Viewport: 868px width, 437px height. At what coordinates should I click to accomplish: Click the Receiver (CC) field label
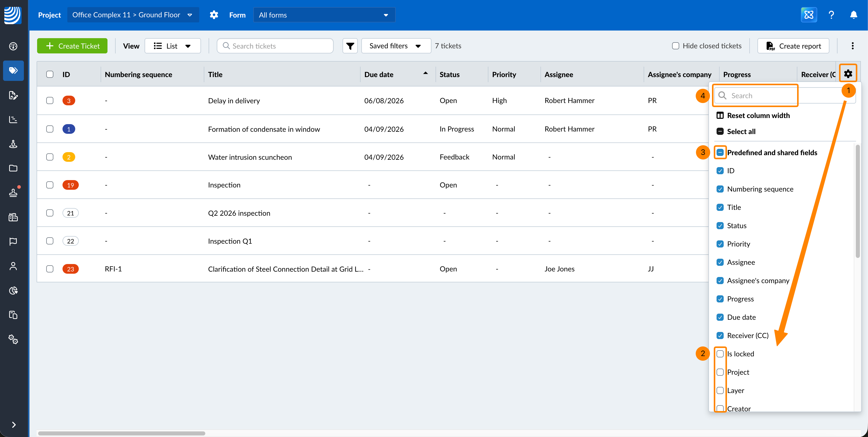click(748, 336)
